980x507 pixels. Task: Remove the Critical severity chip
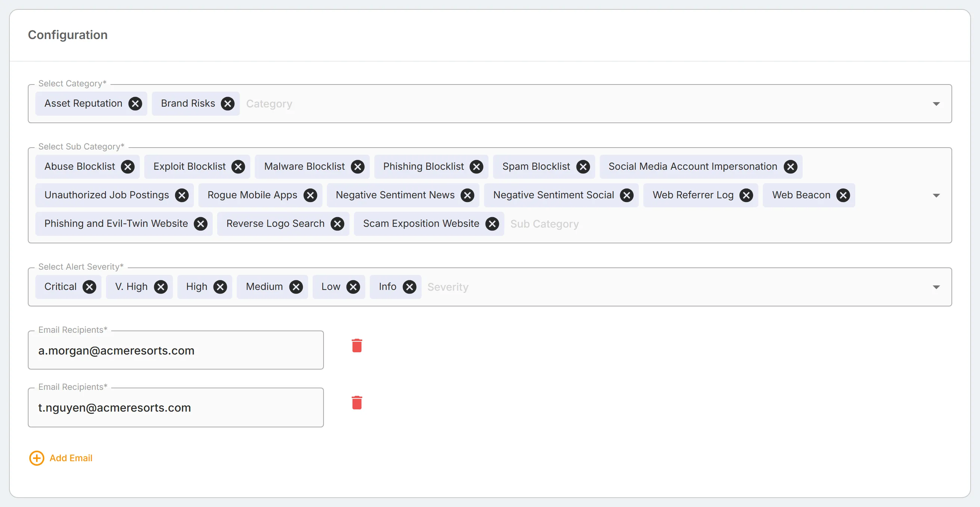pos(89,287)
